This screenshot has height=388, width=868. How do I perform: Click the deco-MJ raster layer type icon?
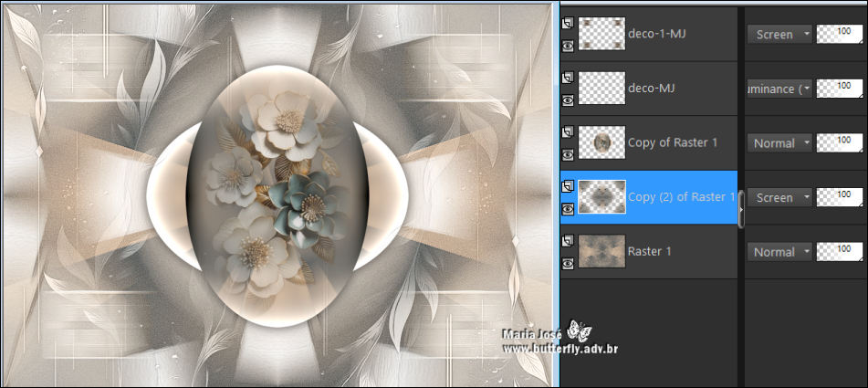tap(568, 78)
